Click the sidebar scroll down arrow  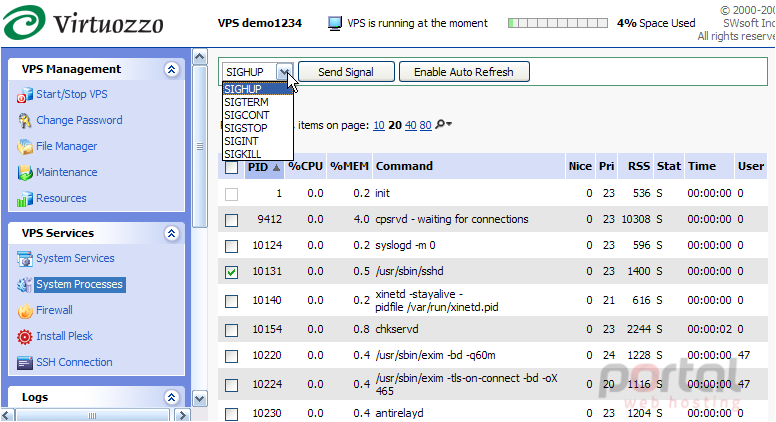pyautogui.click(x=199, y=398)
